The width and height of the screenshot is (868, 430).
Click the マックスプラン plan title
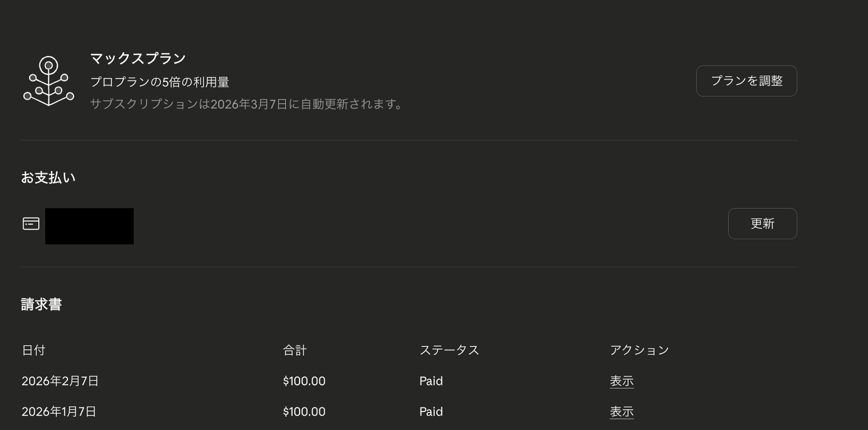coord(138,58)
